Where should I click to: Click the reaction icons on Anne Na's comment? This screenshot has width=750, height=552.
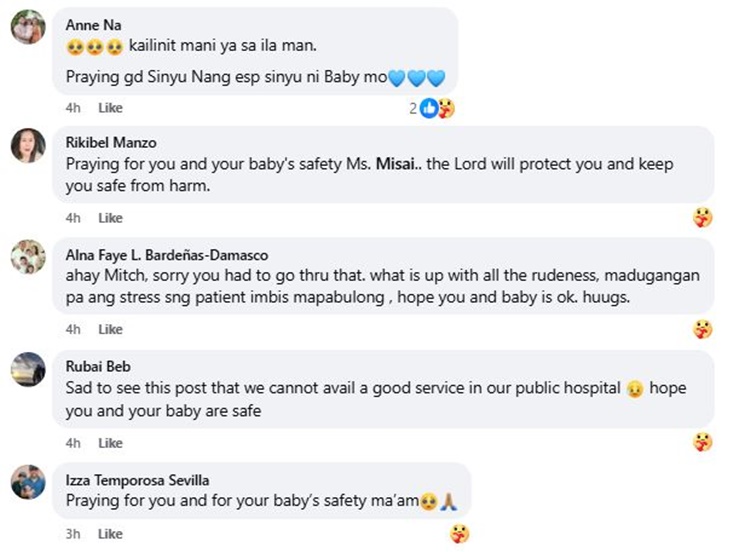[437, 108]
